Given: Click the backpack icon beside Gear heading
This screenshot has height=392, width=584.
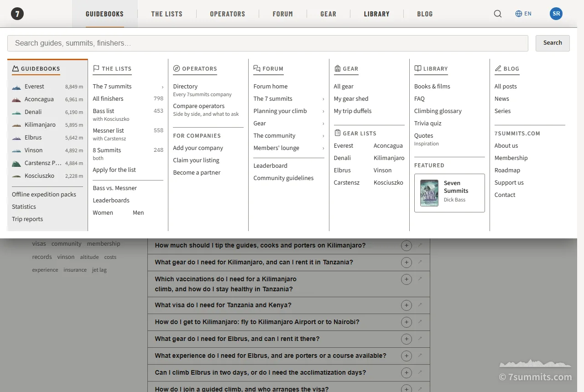Looking at the screenshot, I should click(337, 69).
